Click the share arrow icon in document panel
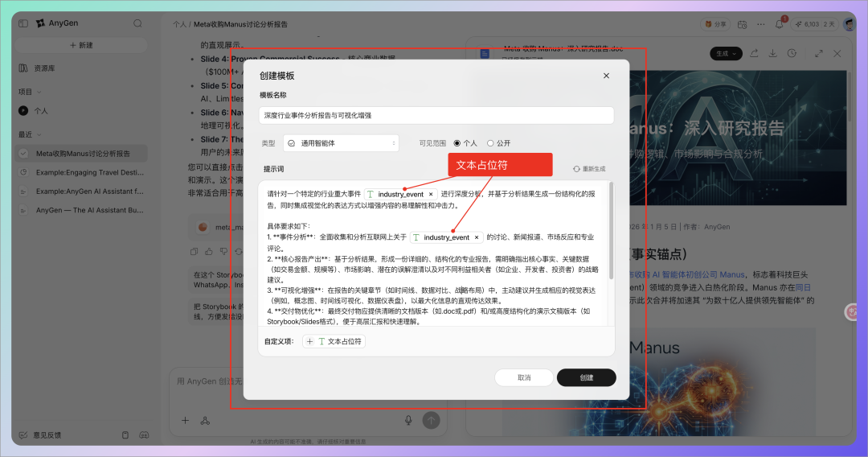Screen dimensions: 868x457 (754, 53)
